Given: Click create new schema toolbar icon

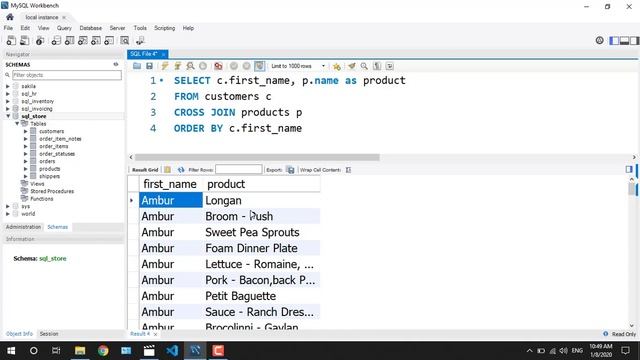Looking at the screenshot, I should [56, 40].
